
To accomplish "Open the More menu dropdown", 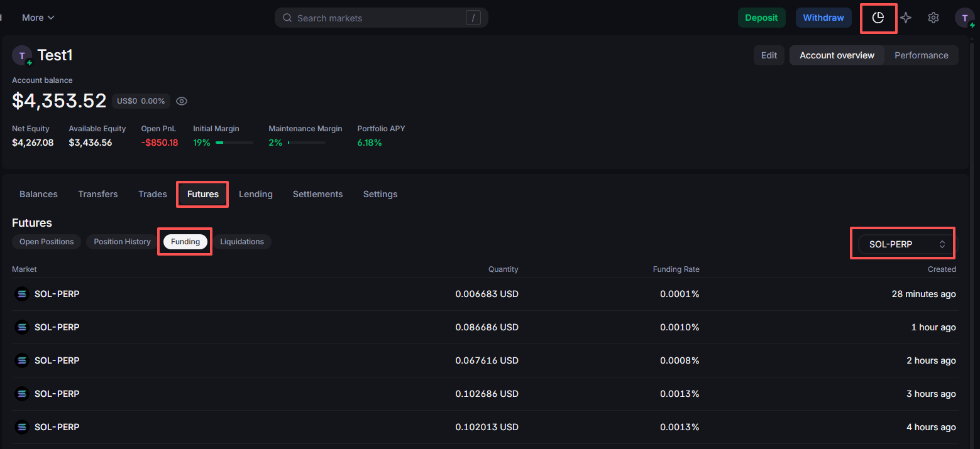I will (38, 18).
